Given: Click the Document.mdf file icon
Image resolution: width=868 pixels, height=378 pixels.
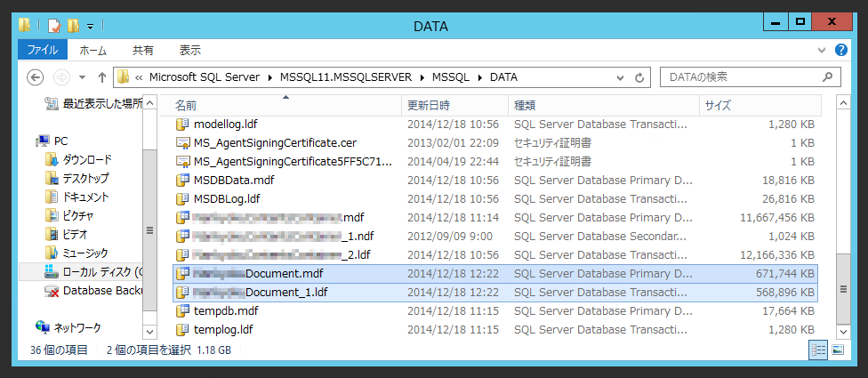Looking at the screenshot, I should point(182,273).
